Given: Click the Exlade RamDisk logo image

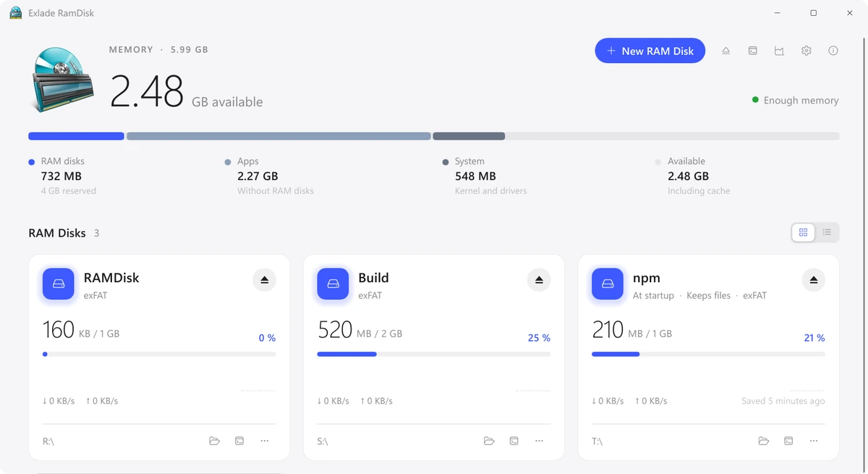Looking at the screenshot, I should tap(63, 79).
